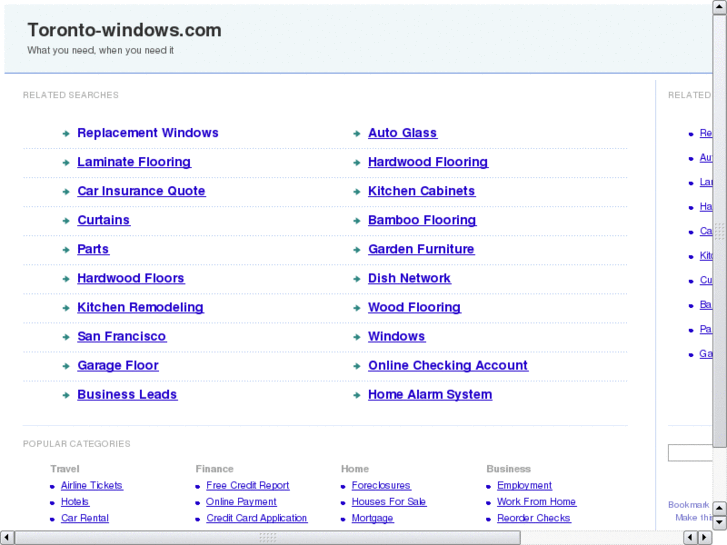The height and width of the screenshot is (545, 727).
Task: Open Bamboo Flooring link
Action: (422, 220)
